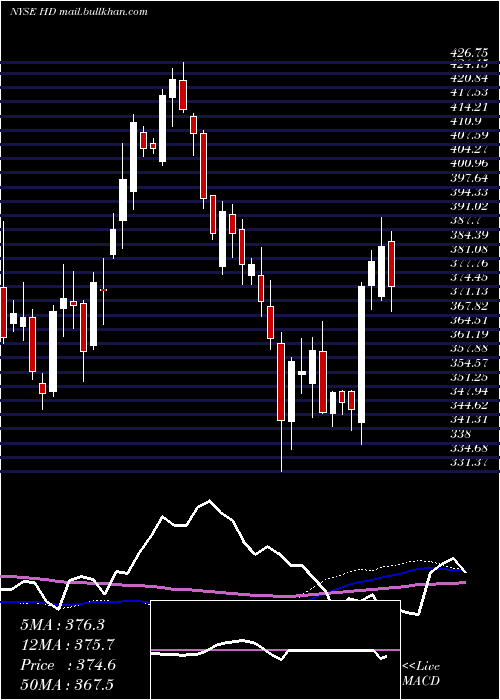Select the 371.13 price axis label
The width and height of the screenshot is (500, 700).
(x=469, y=292)
